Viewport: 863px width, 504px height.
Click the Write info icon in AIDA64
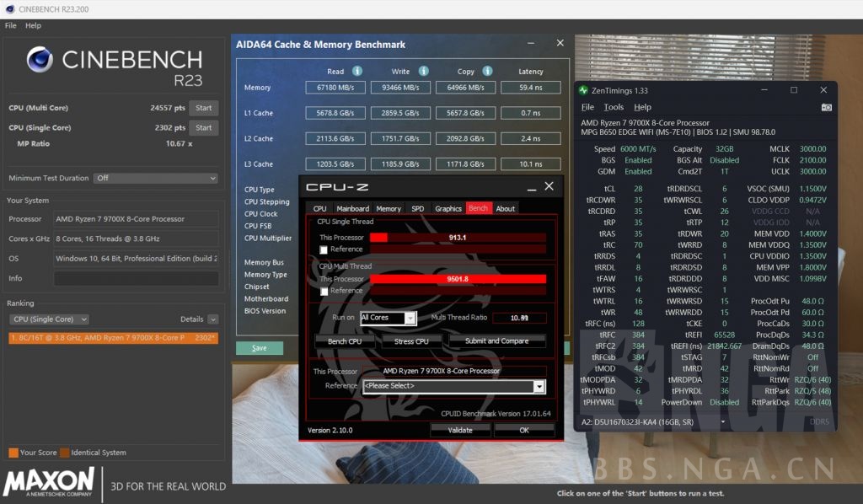(x=422, y=71)
